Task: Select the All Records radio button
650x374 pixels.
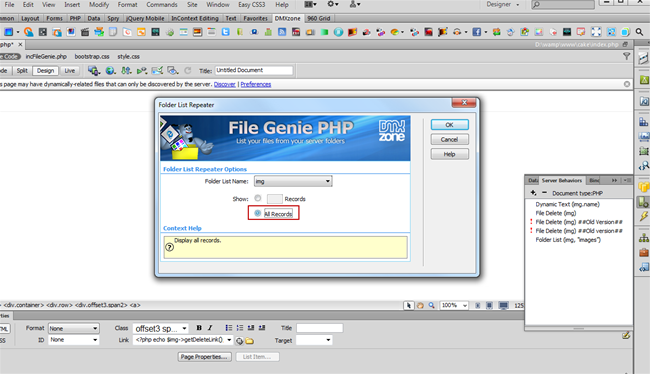Action: pyautogui.click(x=257, y=213)
